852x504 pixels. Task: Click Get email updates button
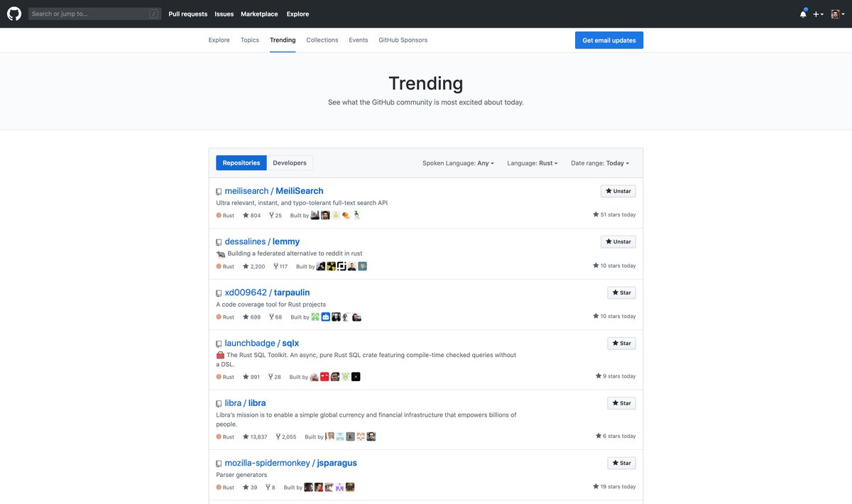609,40
